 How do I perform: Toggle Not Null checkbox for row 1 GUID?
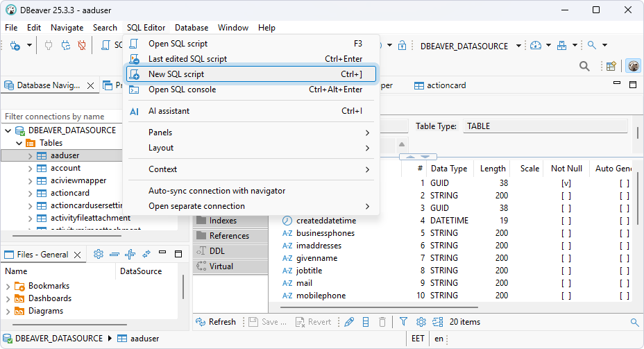point(566,183)
